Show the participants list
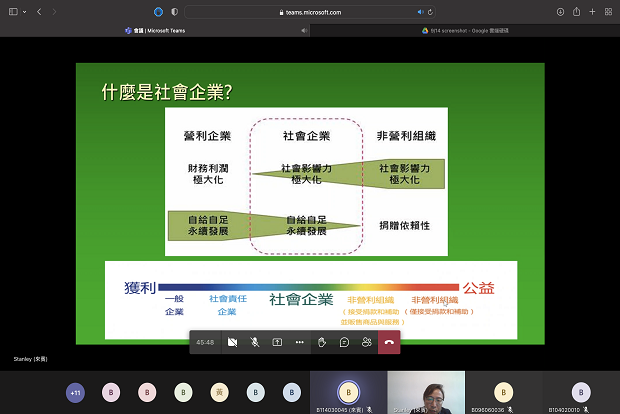Screen dimensions: 620x414 tap(367, 342)
